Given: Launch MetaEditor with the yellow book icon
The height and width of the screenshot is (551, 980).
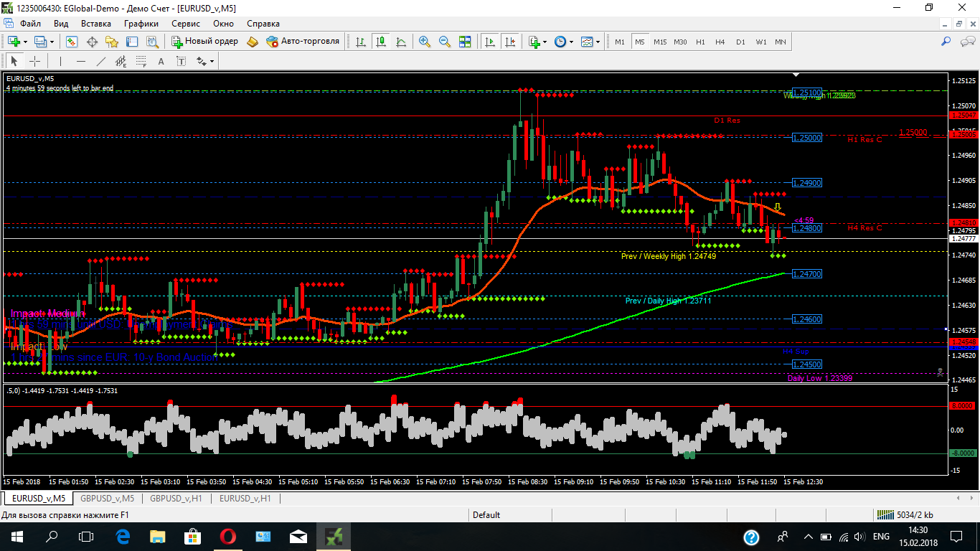Looking at the screenshot, I should [x=253, y=42].
